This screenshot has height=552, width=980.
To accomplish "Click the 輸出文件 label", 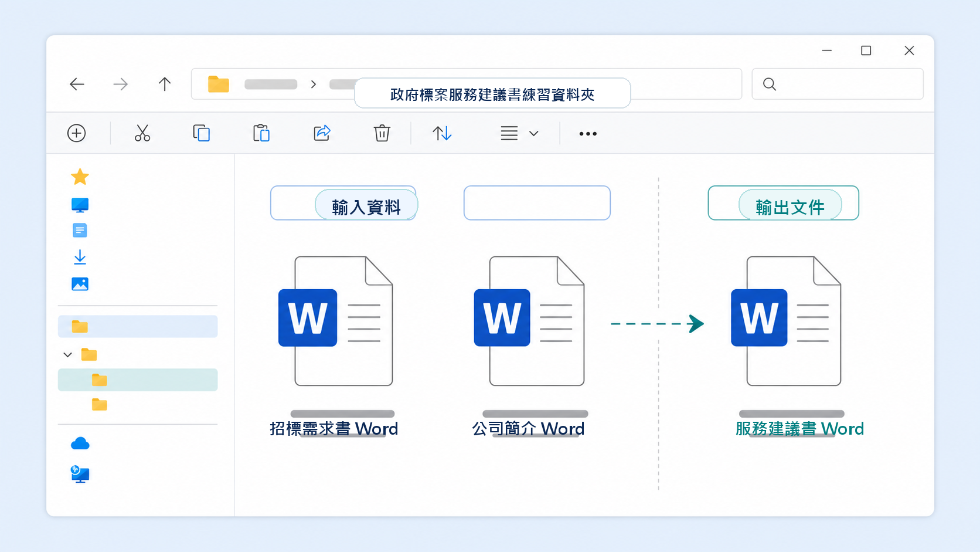I will tap(790, 207).
